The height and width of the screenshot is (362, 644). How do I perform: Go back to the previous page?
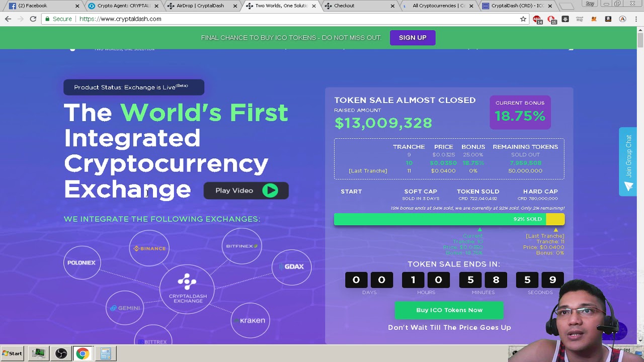coord(8,19)
